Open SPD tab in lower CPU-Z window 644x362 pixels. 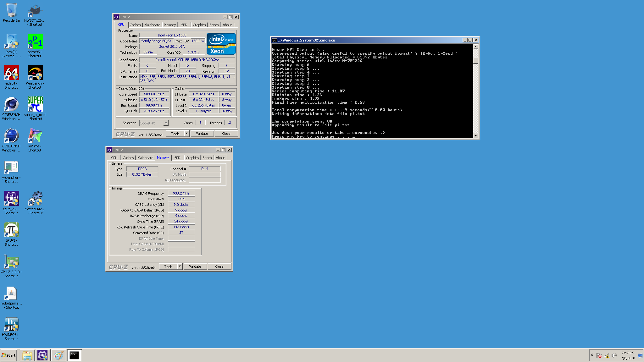click(x=177, y=158)
